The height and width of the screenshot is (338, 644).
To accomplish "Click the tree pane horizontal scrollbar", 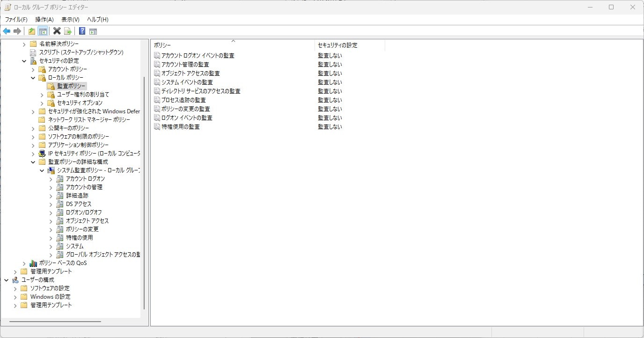I will point(55,322).
